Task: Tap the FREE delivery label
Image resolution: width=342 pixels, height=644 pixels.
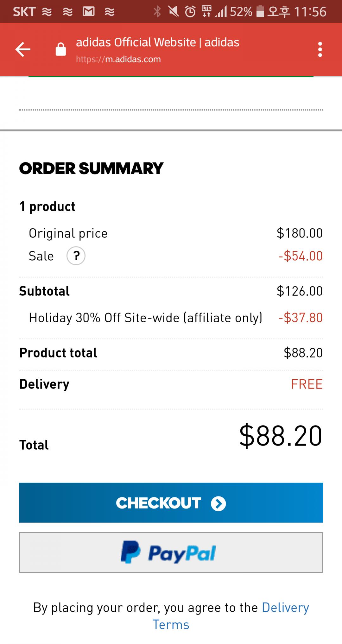Action: coord(307,384)
